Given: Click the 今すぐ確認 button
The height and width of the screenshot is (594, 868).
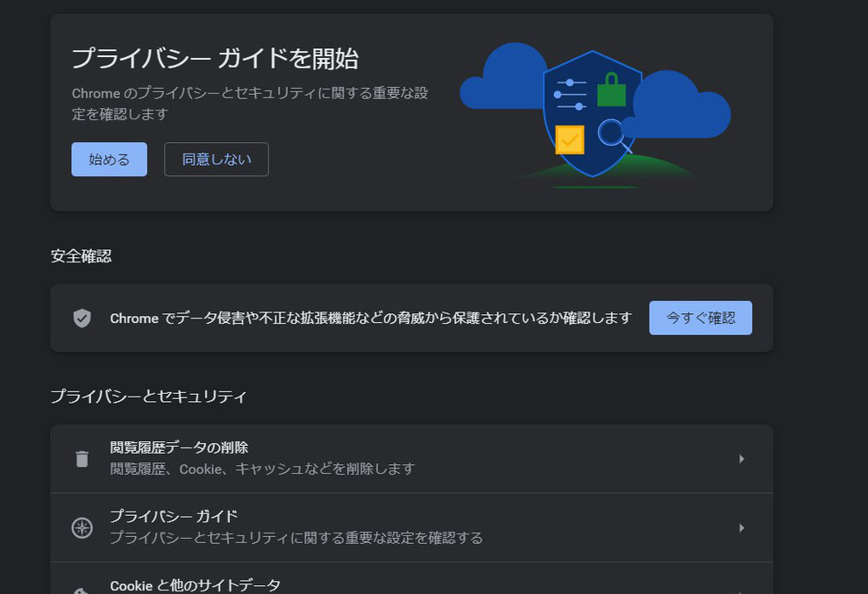Looking at the screenshot, I should click(x=701, y=318).
